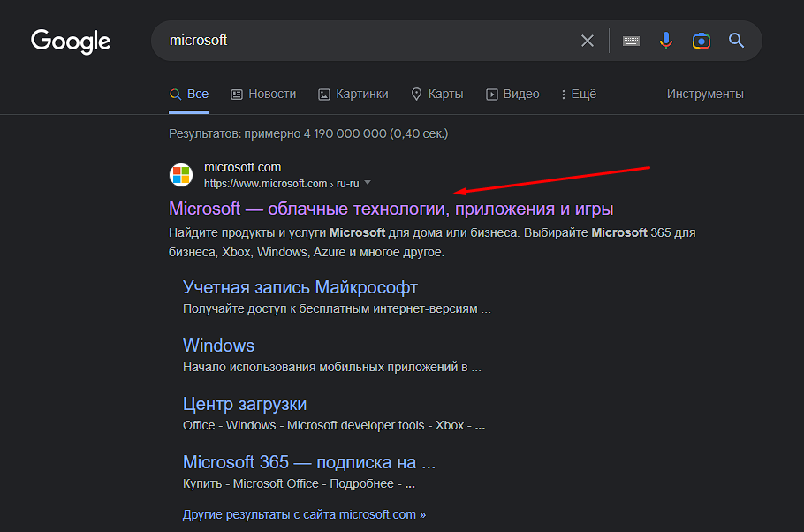Open the Windows sitelink
The image size is (804, 532).
pyautogui.click(x=218, y=346)
